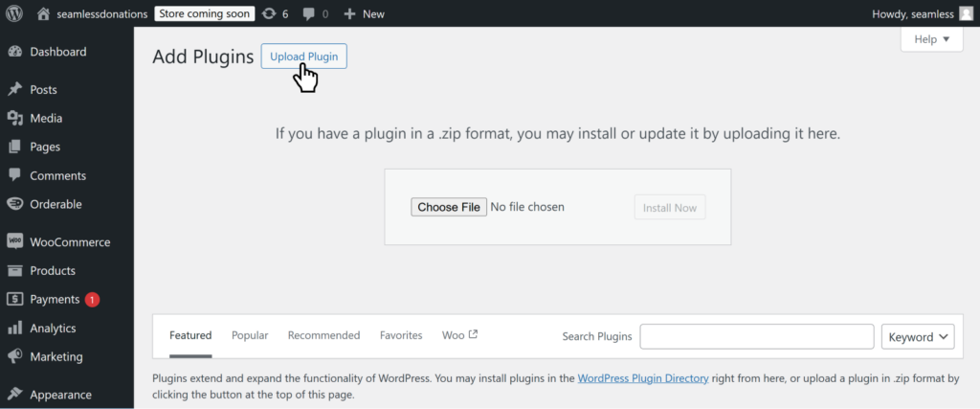Click the Pages icon in sidebar
Image resolution: width=980 pixels, height=409 pixels.
tap(15, 147)
